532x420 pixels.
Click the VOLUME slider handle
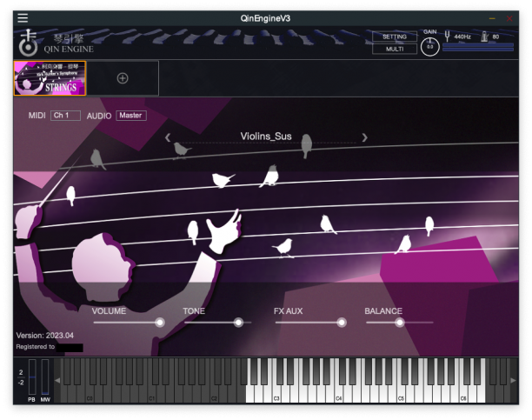point(159,323)
